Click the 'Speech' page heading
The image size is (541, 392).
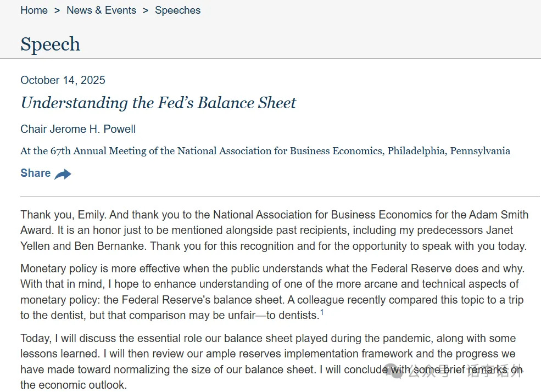tap(51, 44)
